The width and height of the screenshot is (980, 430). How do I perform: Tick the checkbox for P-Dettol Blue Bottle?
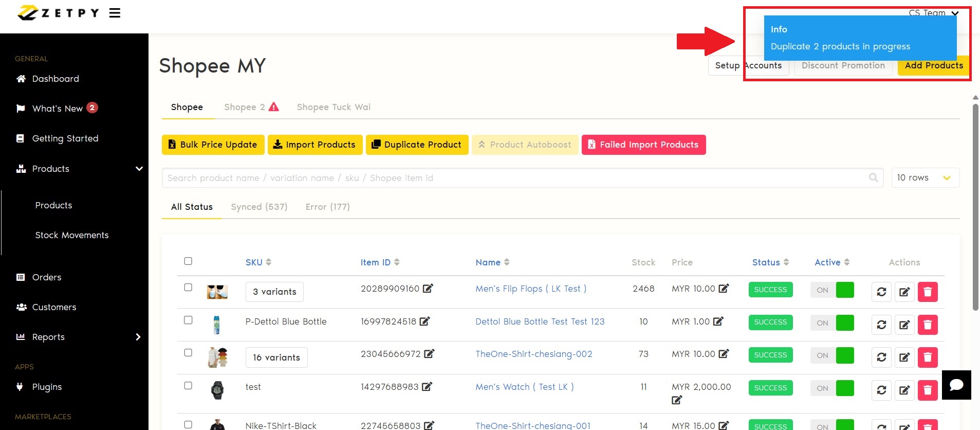(188, 320)
